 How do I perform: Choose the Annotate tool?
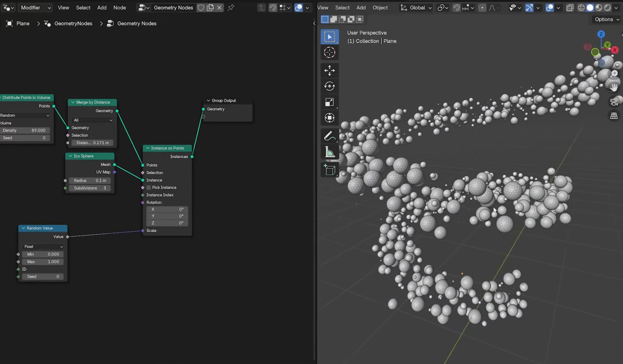[329, 136]
